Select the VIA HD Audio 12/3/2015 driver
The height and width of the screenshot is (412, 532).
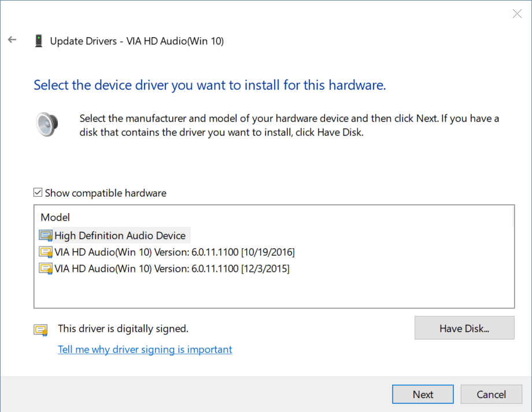(x=171, y=268)
